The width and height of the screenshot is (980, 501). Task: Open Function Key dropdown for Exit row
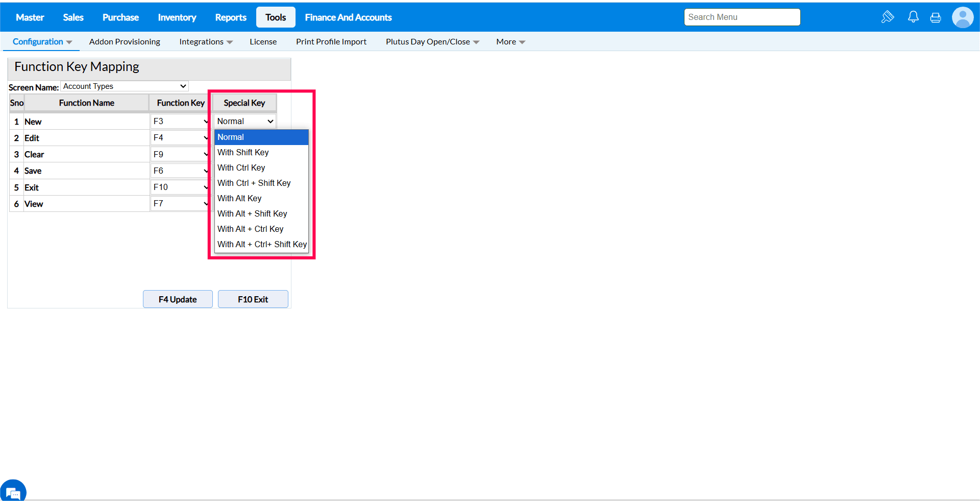click(181, 187)
